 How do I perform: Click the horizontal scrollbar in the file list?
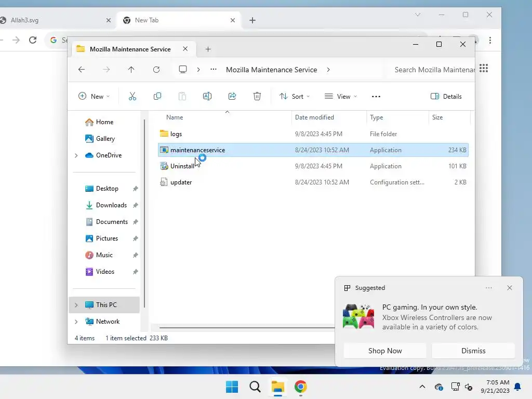pos(247,328)
